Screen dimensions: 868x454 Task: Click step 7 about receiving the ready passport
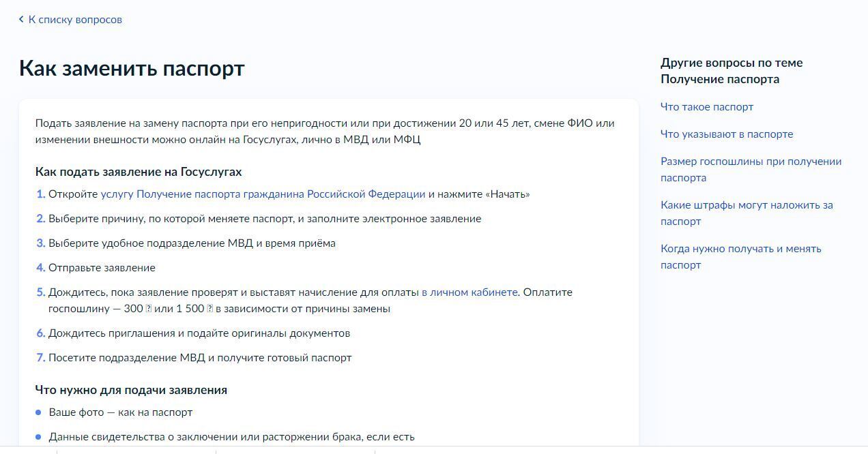pos(200,357)
